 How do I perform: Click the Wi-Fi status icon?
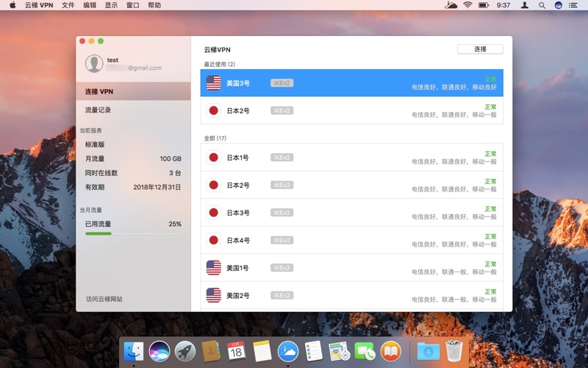pos(467,5)
